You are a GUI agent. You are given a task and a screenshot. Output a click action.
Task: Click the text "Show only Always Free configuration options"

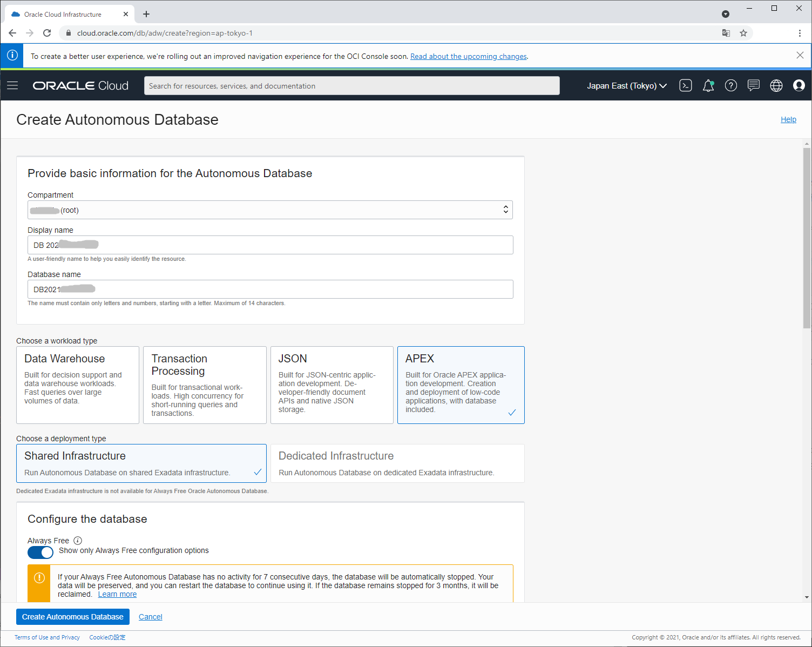[134, 550]
